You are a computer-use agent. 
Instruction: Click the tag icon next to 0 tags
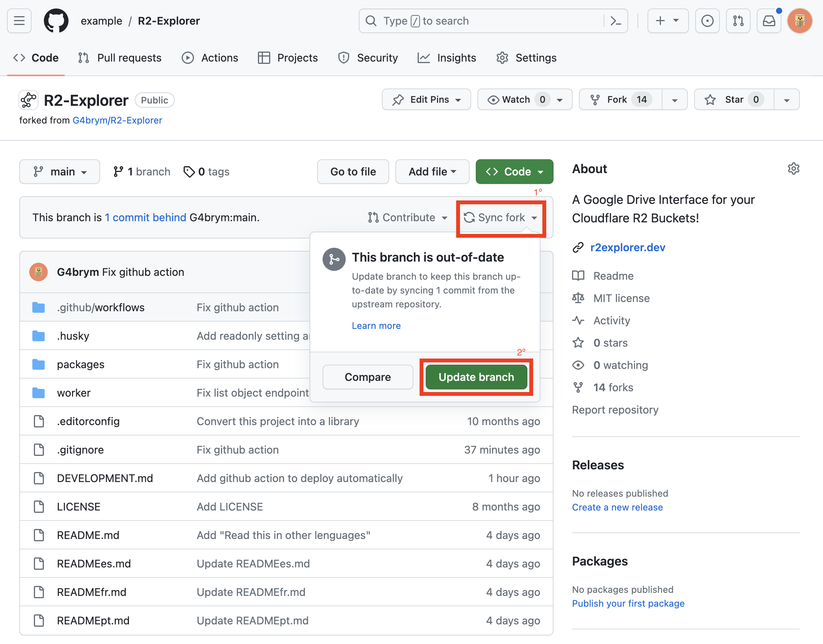(x=189, y=172)
